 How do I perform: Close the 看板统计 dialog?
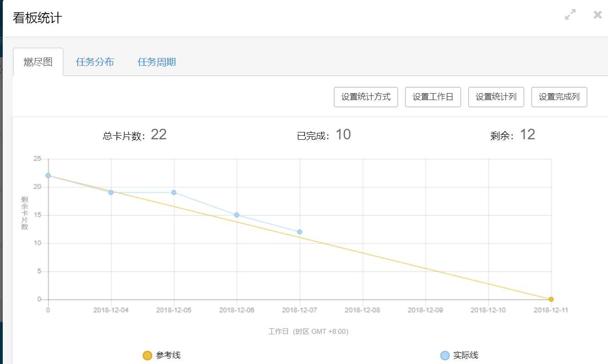pos(597,15)
